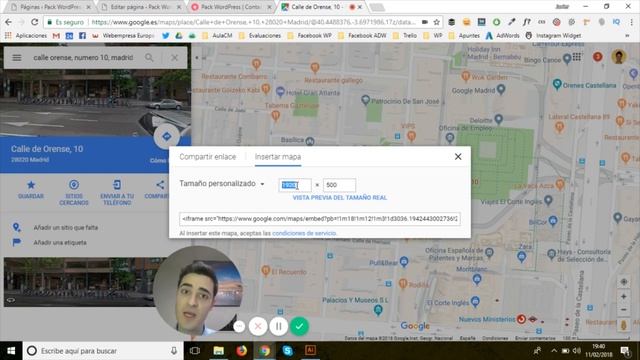Clear the Maps search box with X
This screenshot has height=360, width=640.
[174, 58]
